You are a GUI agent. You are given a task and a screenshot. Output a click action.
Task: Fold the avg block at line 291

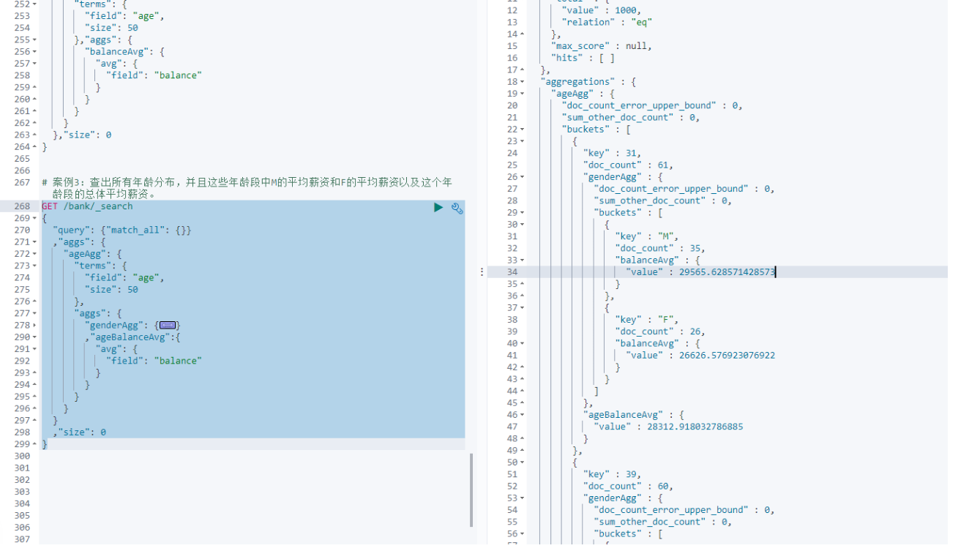point(36,349)
